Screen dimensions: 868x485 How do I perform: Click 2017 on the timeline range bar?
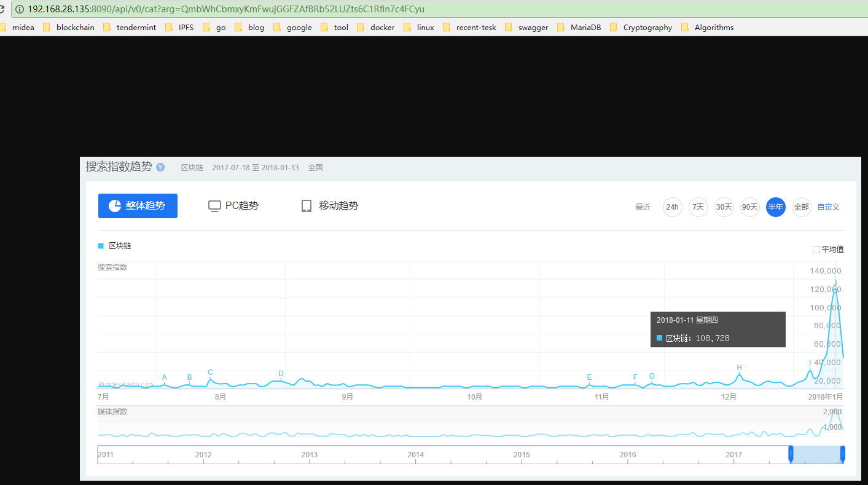pos(733,455)
